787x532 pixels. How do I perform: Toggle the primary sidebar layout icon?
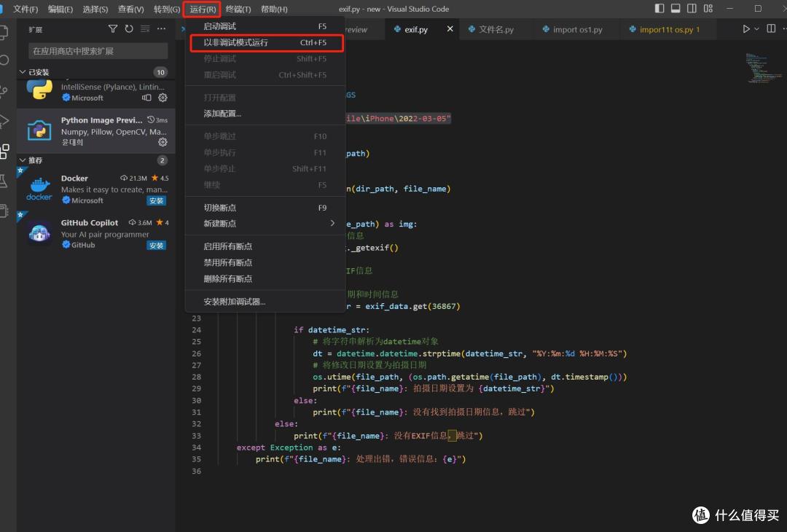click(659, 9)
